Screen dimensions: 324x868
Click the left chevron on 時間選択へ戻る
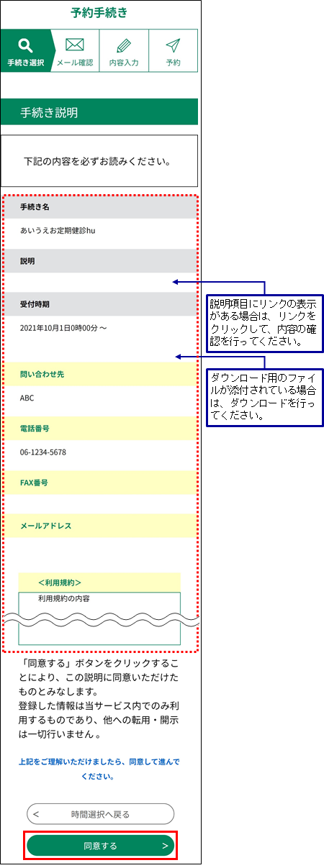click(x=36, y=814)
